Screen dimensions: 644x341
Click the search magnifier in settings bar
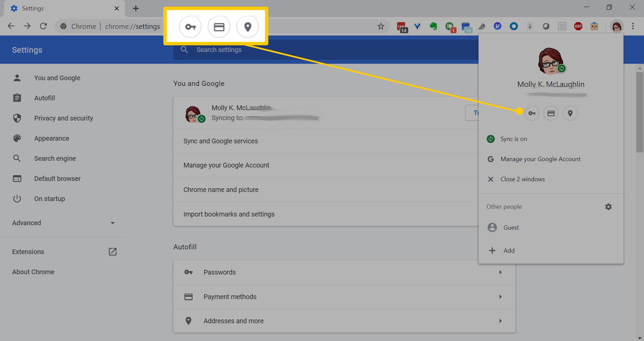tap(184, 50)
